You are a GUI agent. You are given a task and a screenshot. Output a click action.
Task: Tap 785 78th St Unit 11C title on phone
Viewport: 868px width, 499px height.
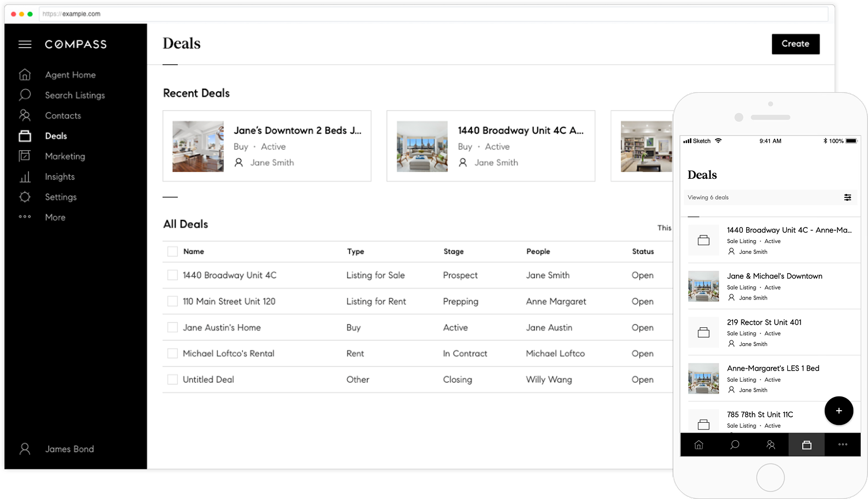point(760,415)
